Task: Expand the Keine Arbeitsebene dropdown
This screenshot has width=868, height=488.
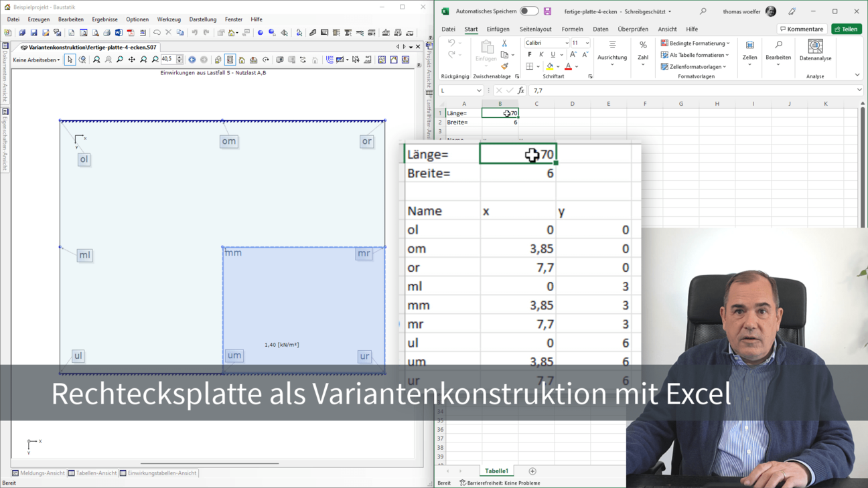Action: click(x=37, y=60)
